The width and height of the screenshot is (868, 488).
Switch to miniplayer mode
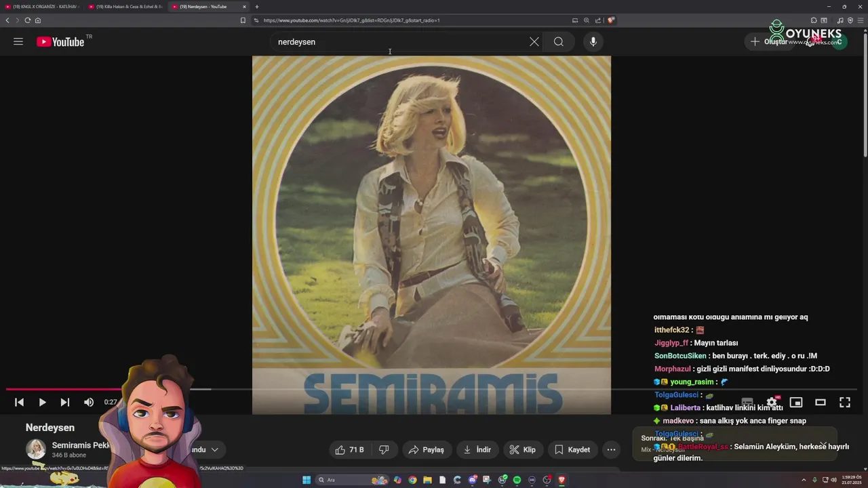[x=796, y=402]
